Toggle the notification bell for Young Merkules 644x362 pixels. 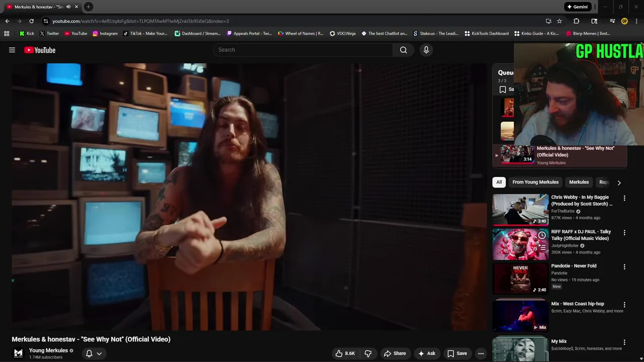point(89,353)
